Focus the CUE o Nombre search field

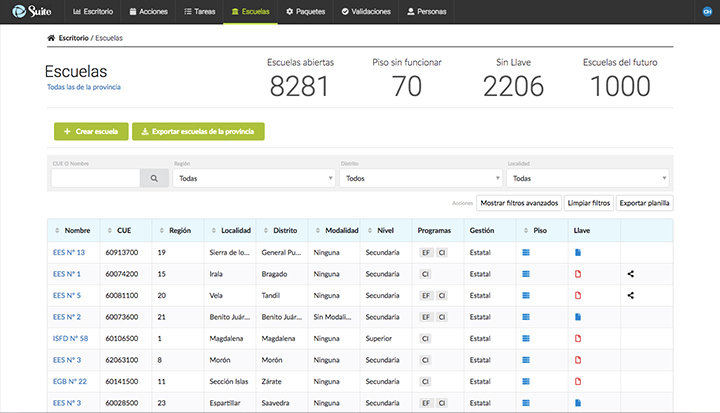(x=95, y=178)
